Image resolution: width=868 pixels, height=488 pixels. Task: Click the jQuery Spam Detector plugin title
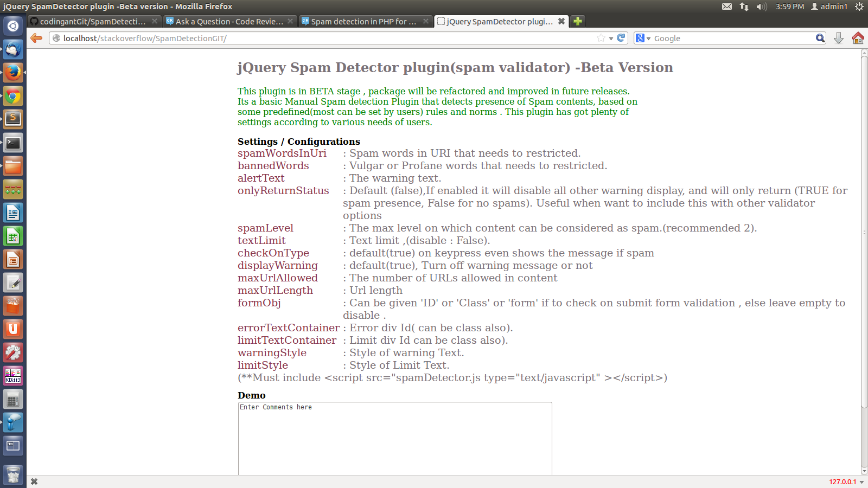pyautogui.click(x=455, y=67)
